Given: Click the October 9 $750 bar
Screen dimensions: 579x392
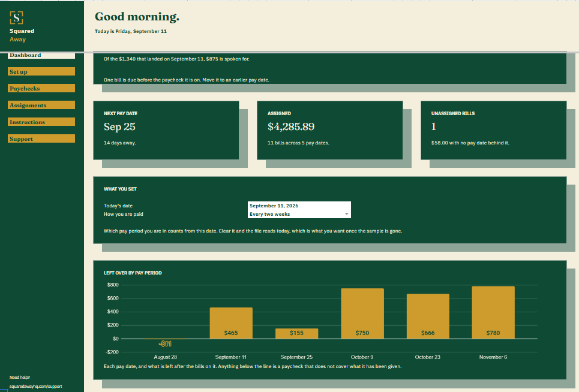Looking at the screenshot, I should 362,313.
